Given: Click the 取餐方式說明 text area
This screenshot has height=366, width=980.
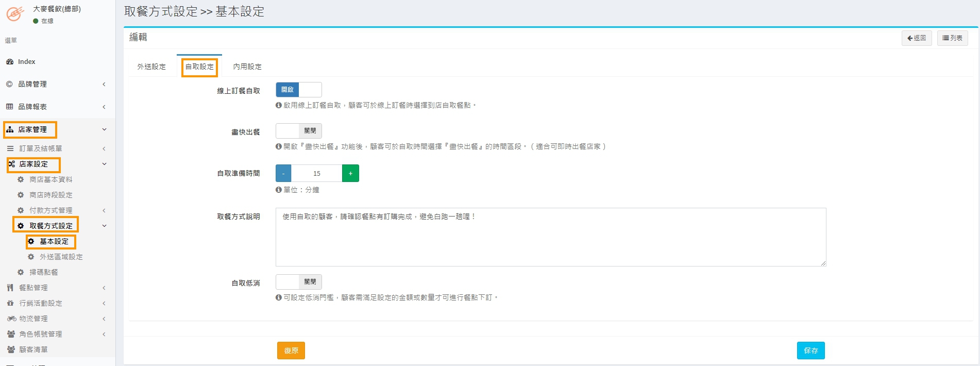Looking at the screenshot, I should point(550,237).
